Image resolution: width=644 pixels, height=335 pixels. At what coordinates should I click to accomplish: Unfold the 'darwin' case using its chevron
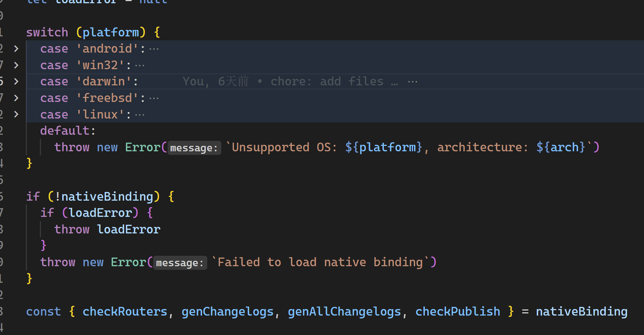point(16,81)
